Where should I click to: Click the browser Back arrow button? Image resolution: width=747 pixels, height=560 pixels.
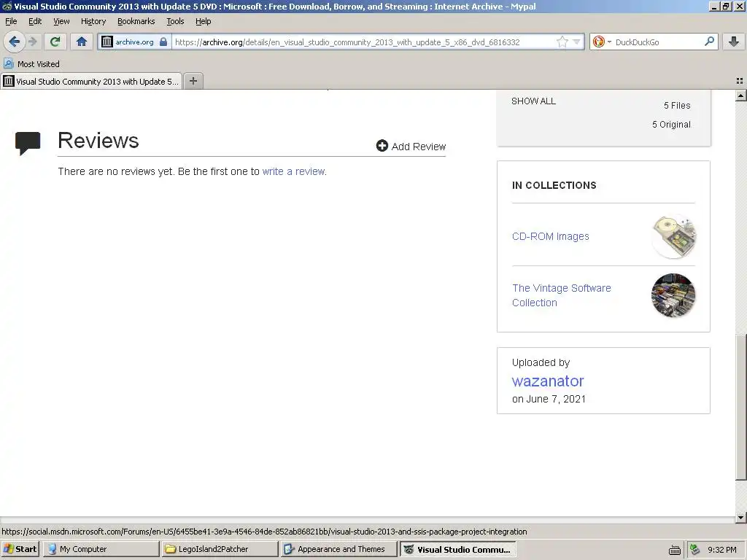[x=15, y=42]
